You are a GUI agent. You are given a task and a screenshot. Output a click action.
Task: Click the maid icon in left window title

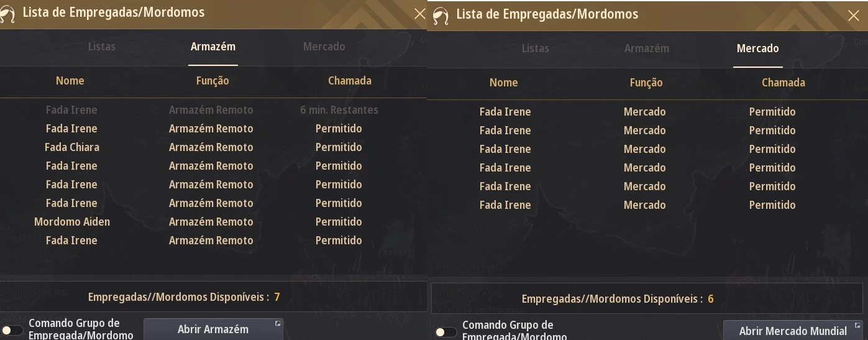point(7,16)
